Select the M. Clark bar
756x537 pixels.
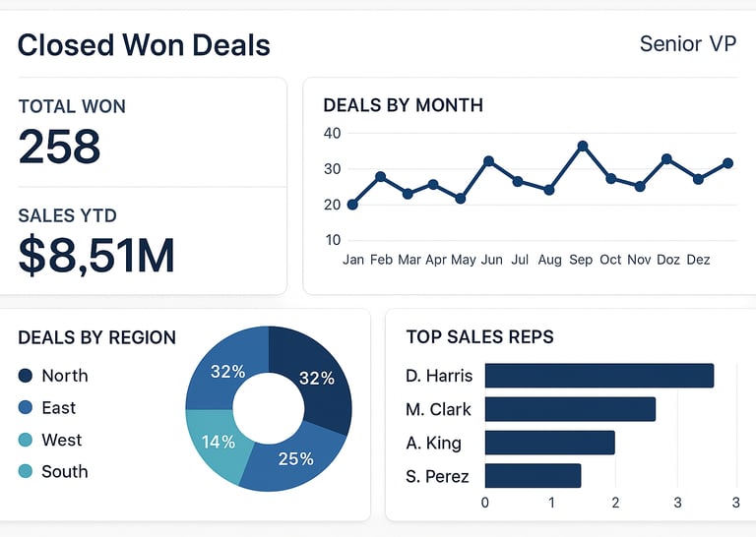pos(570,409)
